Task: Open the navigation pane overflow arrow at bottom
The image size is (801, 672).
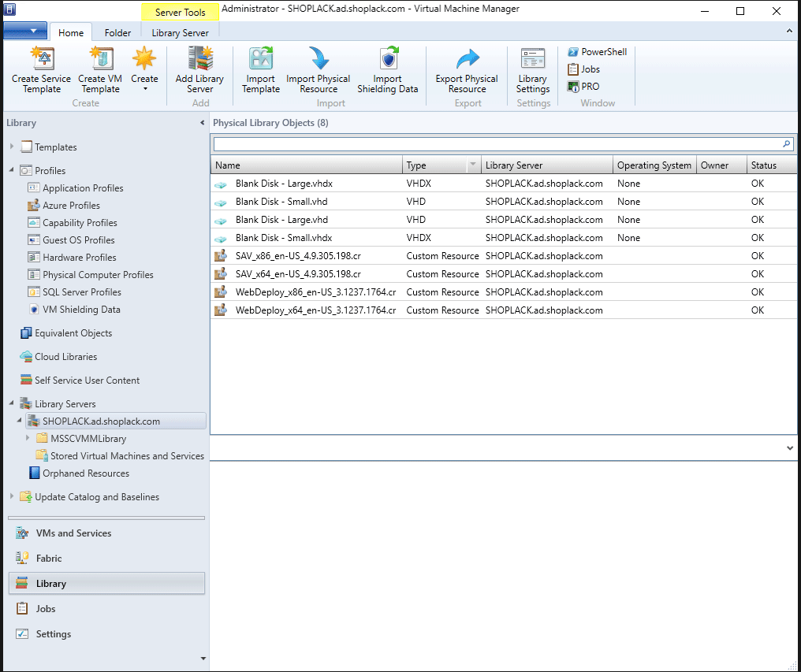Action: tap(203, 659)
